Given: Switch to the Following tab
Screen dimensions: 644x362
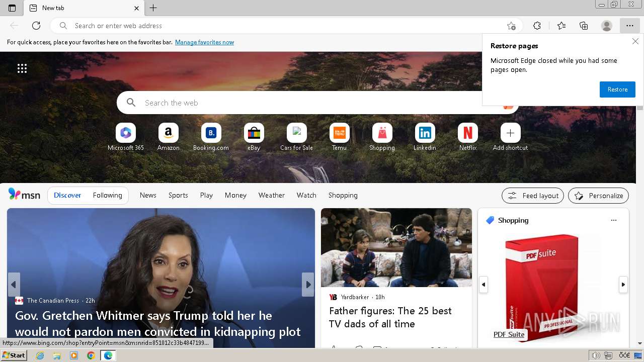Looking at the screenshot, I should click(x=108, y=195).
